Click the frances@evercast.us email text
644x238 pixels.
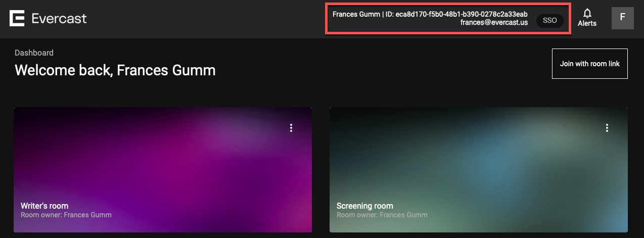tap(494, 23)
